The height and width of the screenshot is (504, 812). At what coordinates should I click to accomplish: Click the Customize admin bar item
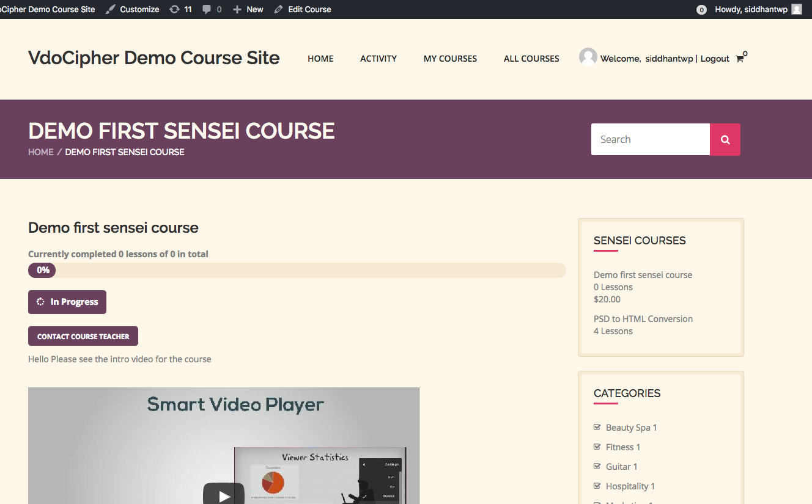(132, 9)
